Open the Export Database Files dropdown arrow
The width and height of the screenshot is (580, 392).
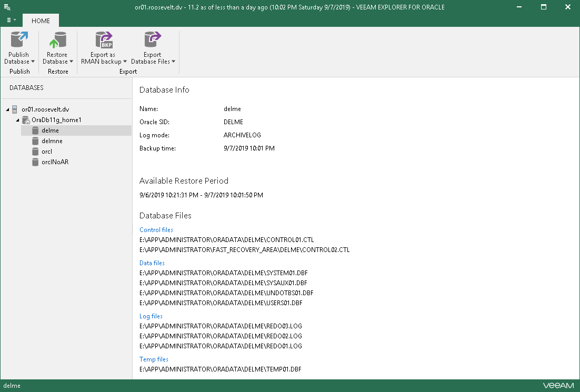[x=174, y=62]
